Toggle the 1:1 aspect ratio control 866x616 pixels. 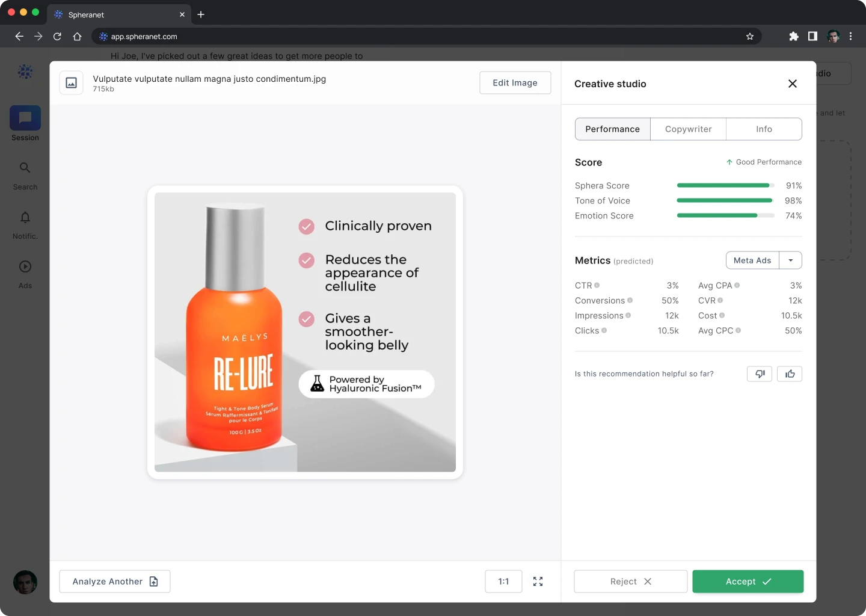[503, 581]
